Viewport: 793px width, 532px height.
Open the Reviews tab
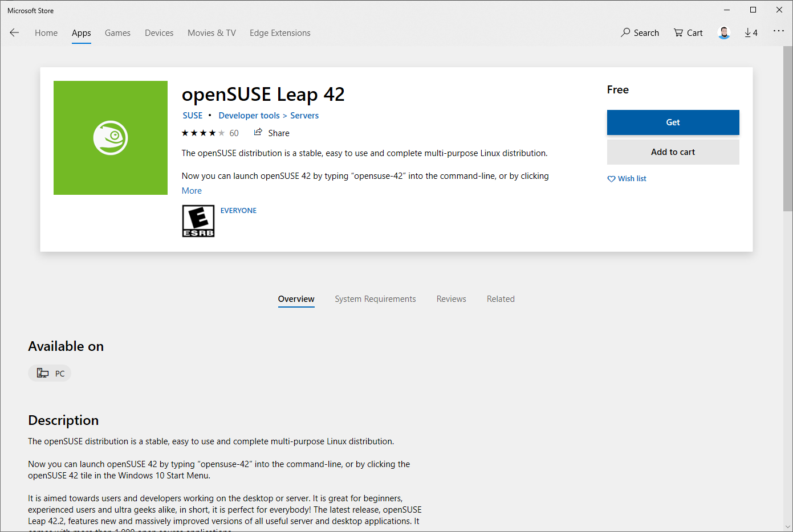(452, 299)
